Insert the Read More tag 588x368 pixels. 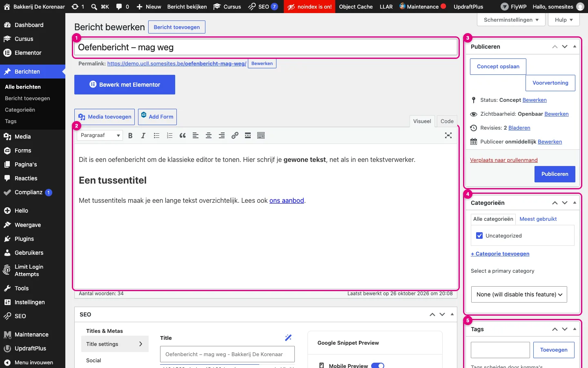(248, 135)
